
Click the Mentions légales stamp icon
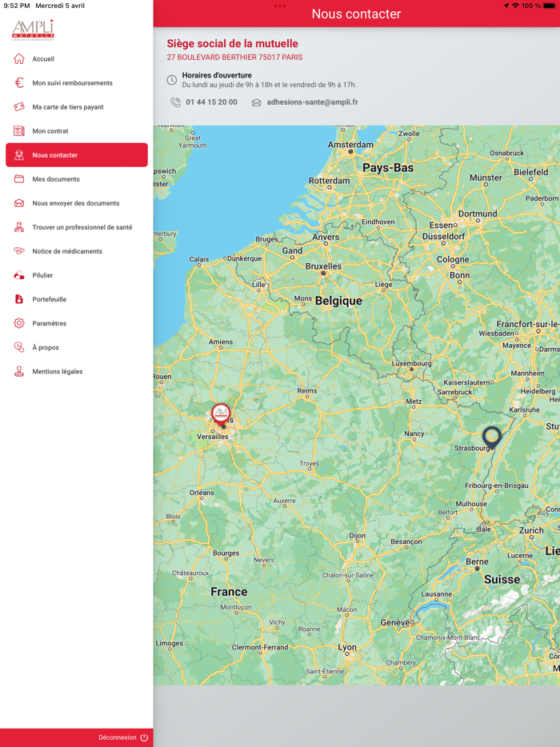point(19,372)
